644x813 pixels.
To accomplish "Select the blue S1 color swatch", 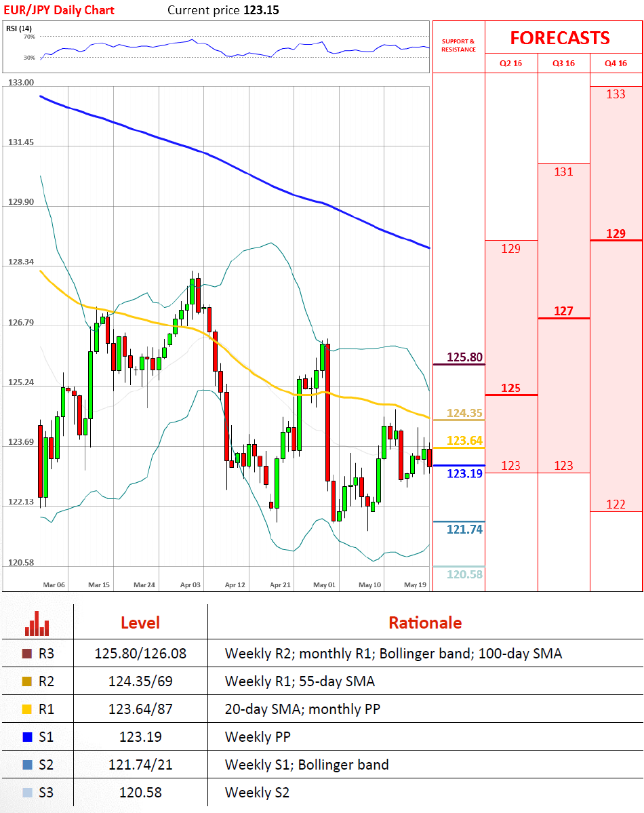I will point(27,737).
